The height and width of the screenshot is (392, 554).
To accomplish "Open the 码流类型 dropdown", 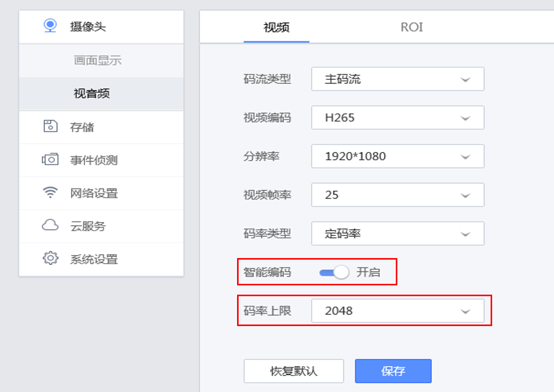I will click(x=397, y=79).
